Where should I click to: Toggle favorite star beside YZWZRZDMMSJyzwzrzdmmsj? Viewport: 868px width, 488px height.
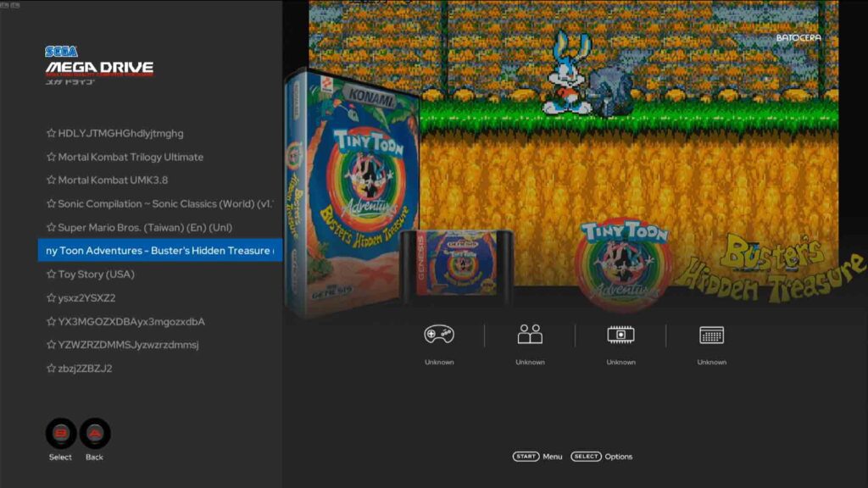tap(52, 345)
